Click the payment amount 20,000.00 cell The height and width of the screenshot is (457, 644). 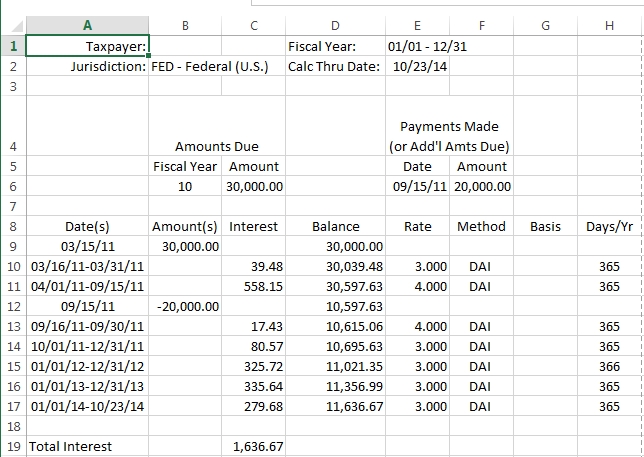(481, 186)
